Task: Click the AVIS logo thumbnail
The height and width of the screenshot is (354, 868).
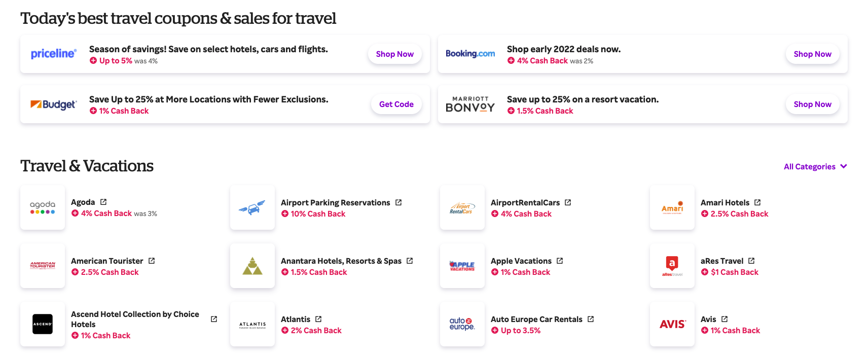Action: (672, 324)
